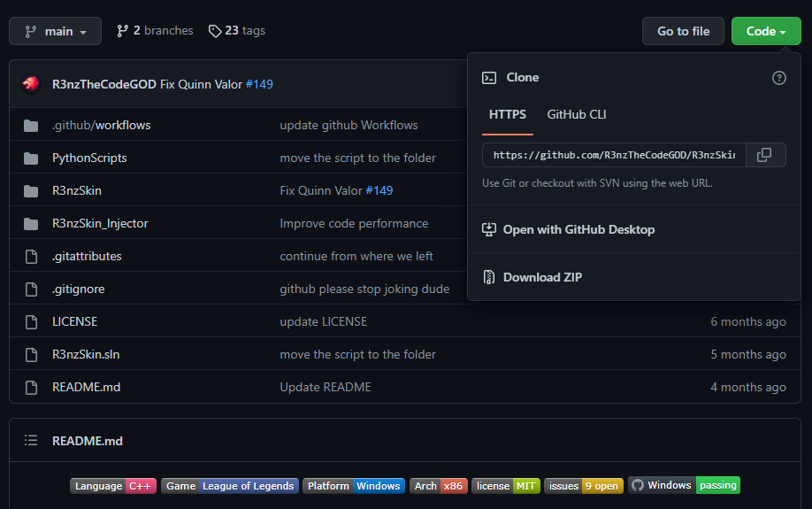Choose Download ZIP
Image resolution: width=812 pixels, height=509 pixels.
(x=542, y=277)
